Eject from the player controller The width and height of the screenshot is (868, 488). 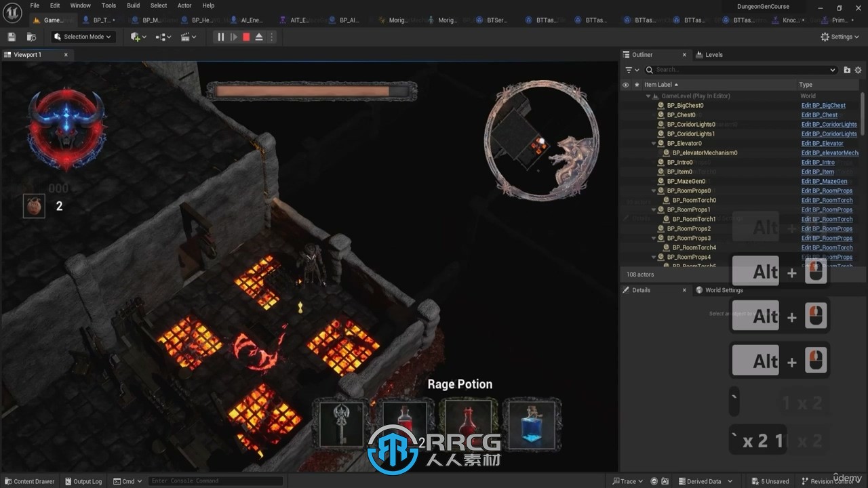click(x=259, y=37)
